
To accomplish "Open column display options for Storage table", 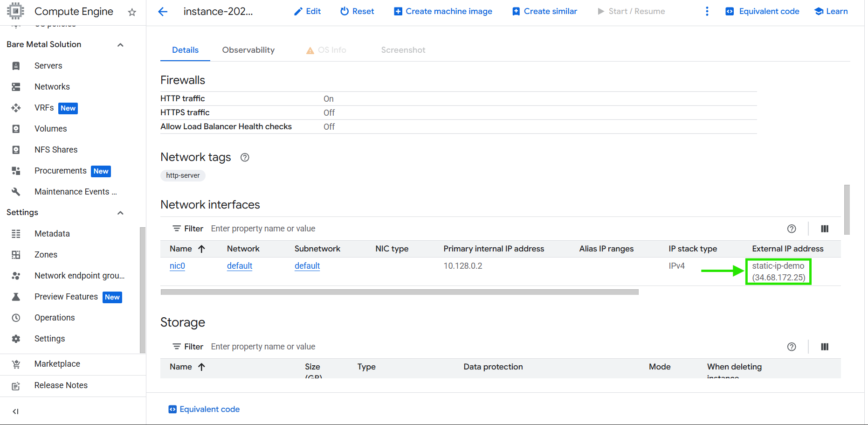I will (824, 347).
